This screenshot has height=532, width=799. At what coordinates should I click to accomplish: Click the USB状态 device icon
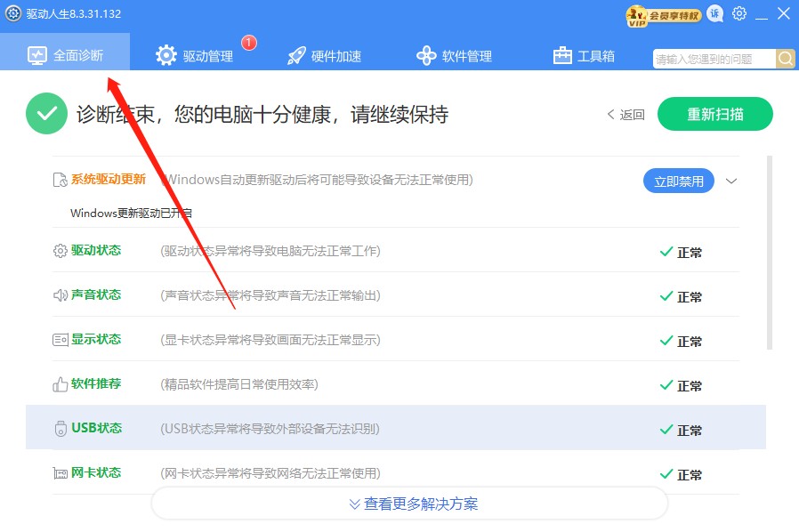click(x=61, y=429)
